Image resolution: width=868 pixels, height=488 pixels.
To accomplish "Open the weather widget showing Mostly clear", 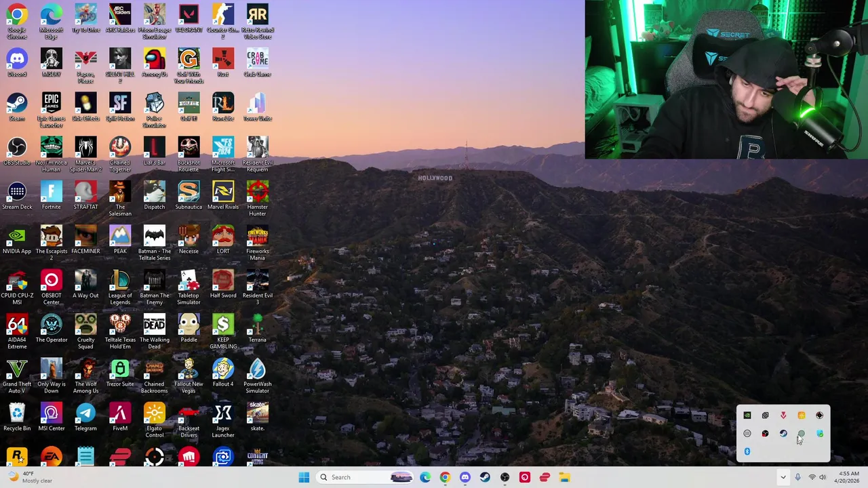I will (31, 477).
